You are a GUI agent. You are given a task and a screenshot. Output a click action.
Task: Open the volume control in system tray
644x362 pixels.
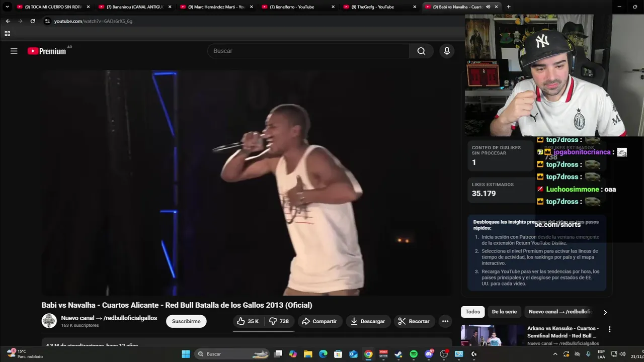tap(622, 354)
